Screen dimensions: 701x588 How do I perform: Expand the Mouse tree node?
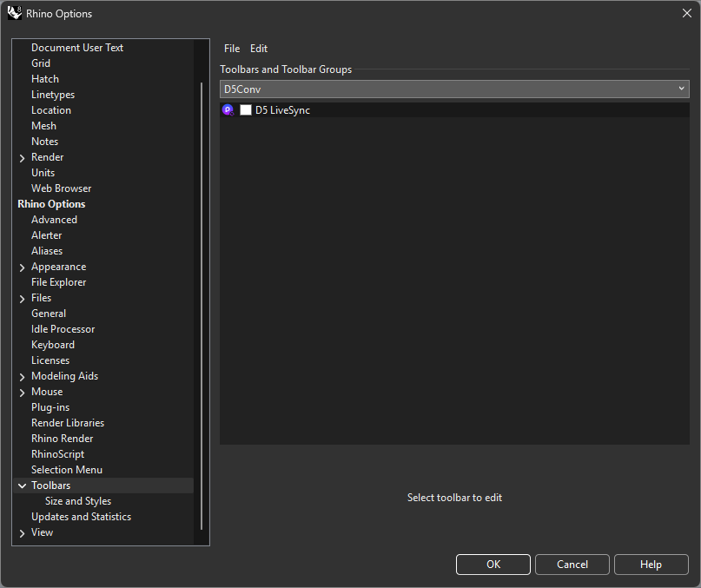pyautogui.click(x=22, y=393)
